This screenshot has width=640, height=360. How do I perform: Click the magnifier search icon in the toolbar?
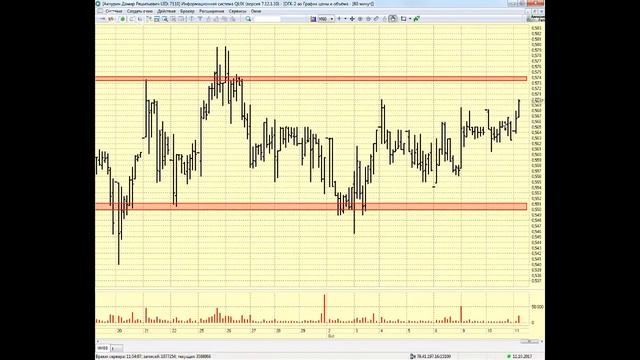tap(248, 19)
